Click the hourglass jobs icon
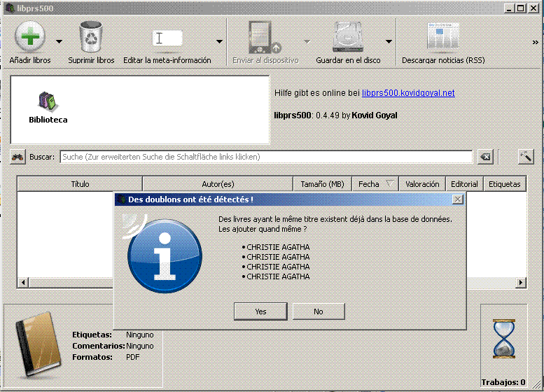Image resolution: width=544 pixels, height=392 pixels. click(504, 339)
